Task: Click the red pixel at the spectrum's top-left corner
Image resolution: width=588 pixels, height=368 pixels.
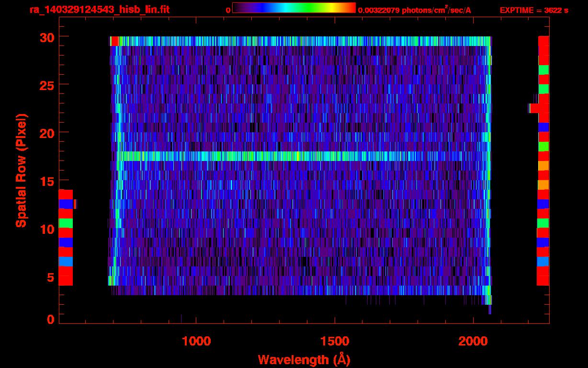Action: point(115,41)
